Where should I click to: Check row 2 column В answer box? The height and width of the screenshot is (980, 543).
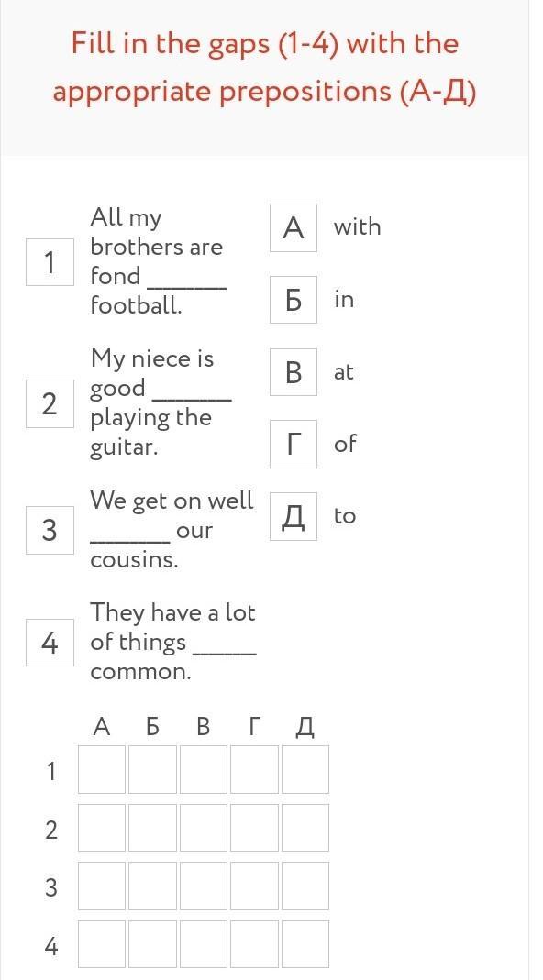tap(204, 828)
